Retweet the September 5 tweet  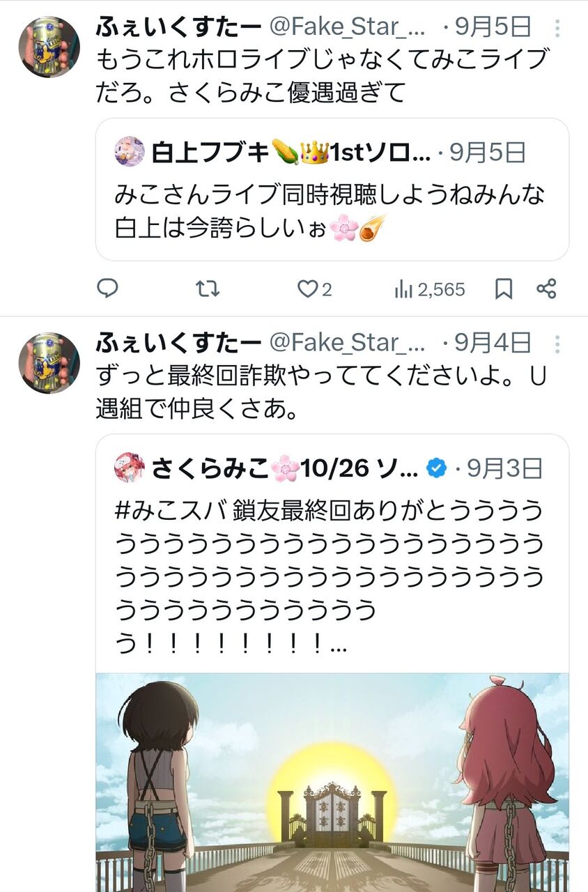[208, 288]
